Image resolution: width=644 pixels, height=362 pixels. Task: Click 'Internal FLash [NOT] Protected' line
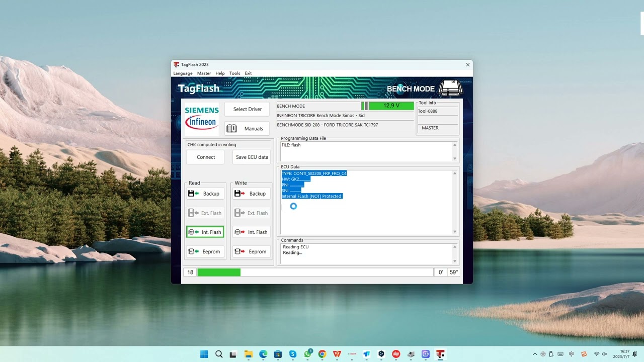[311, 196]
